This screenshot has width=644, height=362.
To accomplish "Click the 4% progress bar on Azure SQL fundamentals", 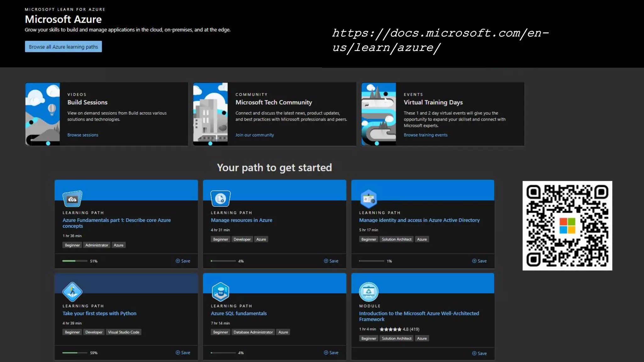I will pos(223,353).
